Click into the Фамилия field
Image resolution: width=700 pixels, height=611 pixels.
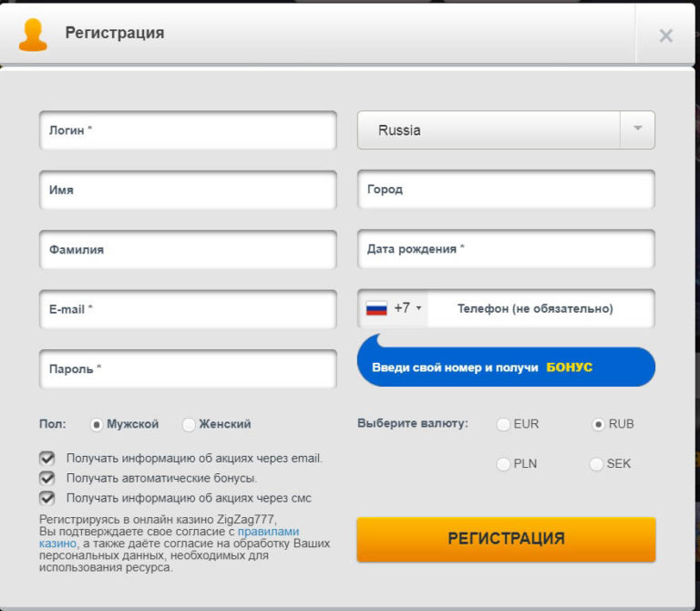188,249
